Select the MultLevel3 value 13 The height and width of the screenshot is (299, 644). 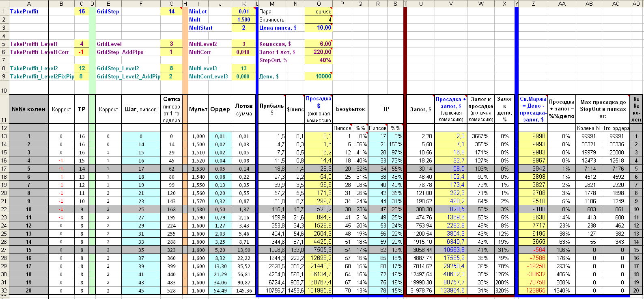tap(243, 68)
